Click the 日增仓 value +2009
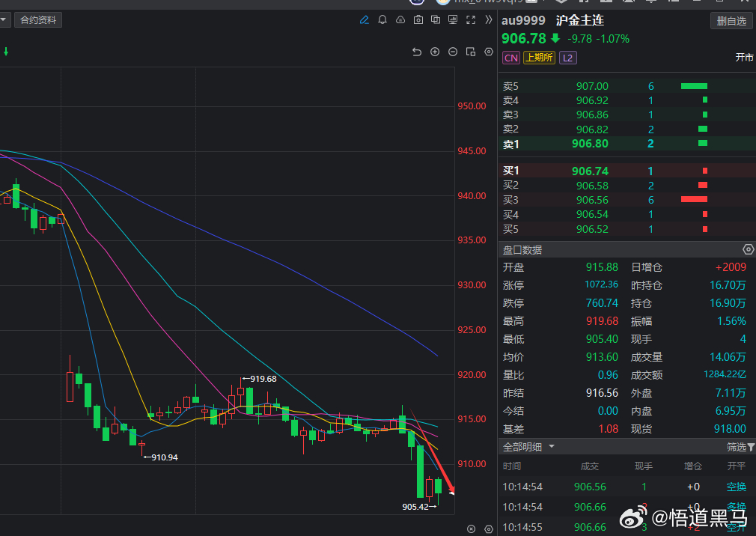This screenshot has width=756, height=536. pos(731,267)
